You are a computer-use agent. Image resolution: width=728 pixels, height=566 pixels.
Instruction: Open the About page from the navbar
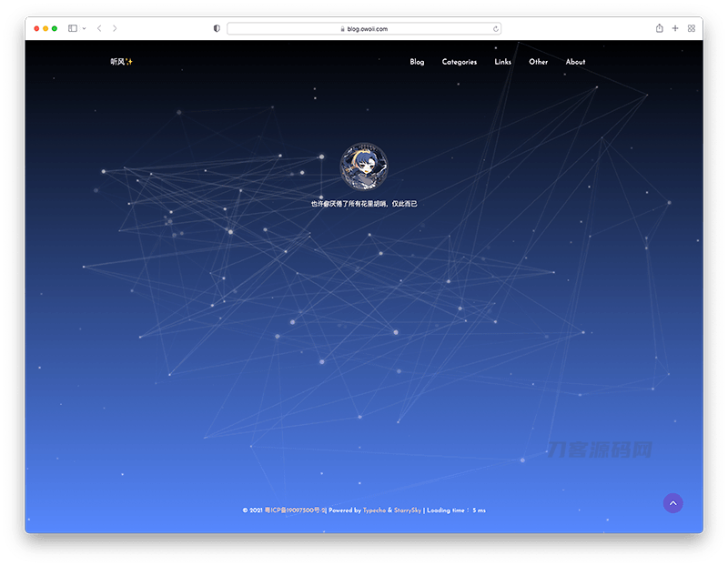click(575, 62)
